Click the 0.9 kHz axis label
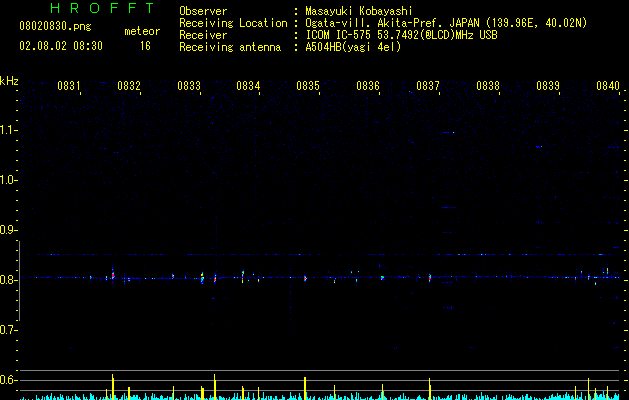Viewport: 629px width, 400px height. pos(8,230)
